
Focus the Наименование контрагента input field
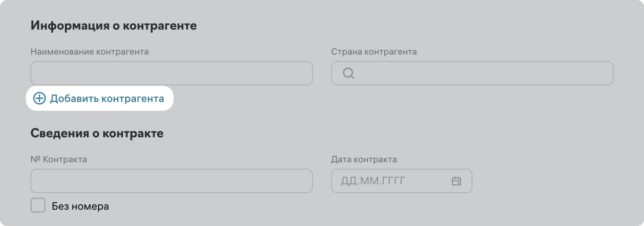click(172, 73)
